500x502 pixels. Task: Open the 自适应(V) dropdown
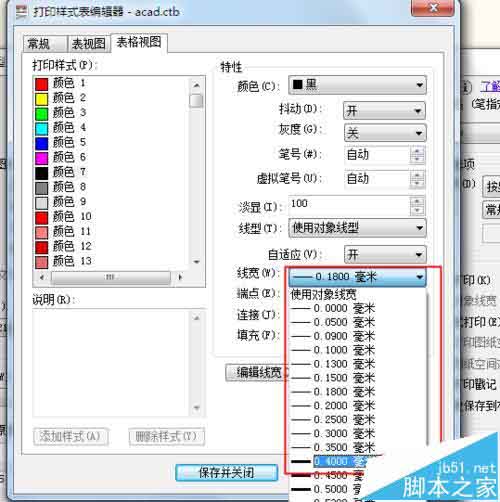click(385, 255)
